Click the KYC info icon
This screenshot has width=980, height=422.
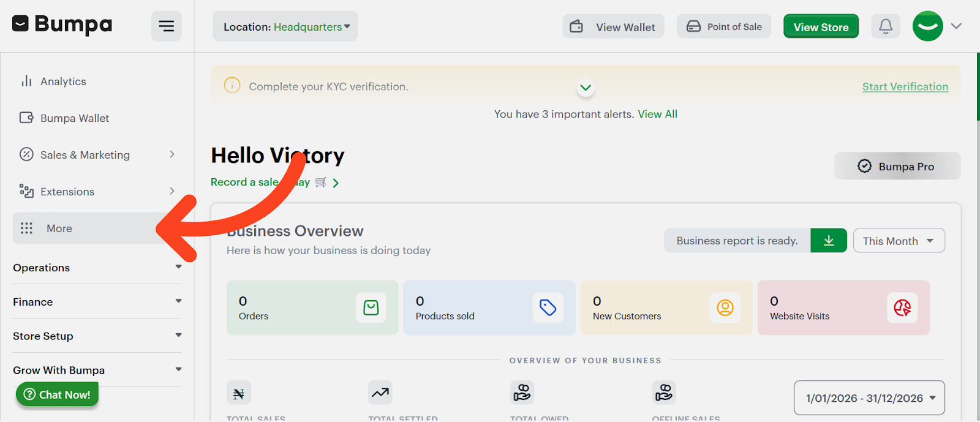coord(232,86)
